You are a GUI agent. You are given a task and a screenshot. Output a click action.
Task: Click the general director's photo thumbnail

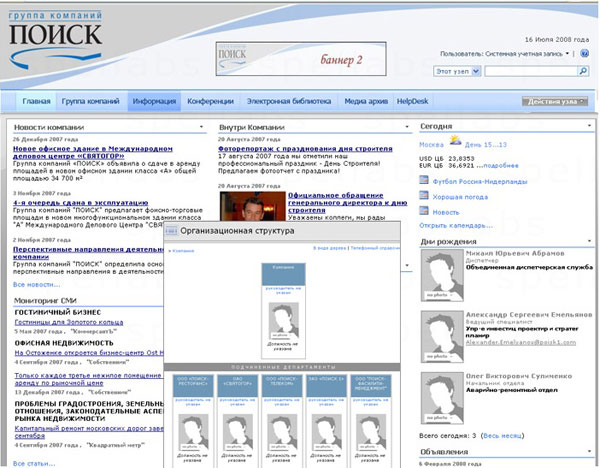(x=253, y=207)
